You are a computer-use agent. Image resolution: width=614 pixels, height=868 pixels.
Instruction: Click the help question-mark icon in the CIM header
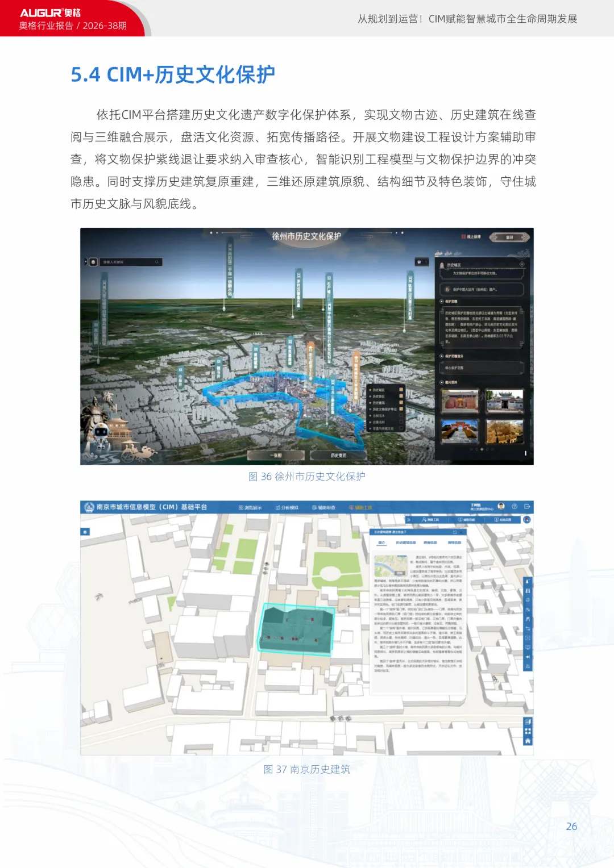(515, 506)
